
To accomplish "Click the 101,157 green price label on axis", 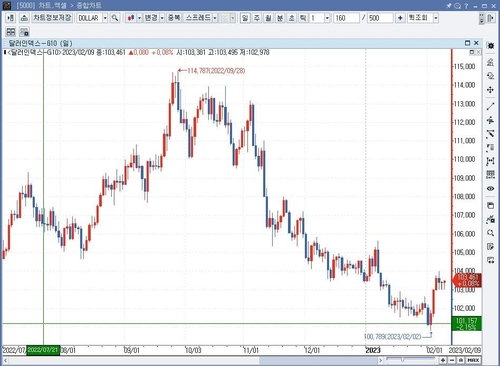I will [x=466, y=324].
